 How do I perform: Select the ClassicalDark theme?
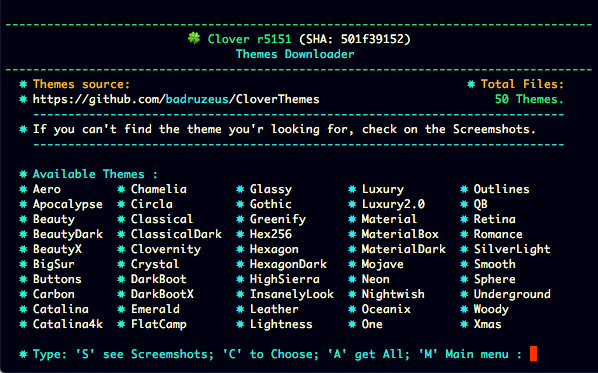click(176, 234)
